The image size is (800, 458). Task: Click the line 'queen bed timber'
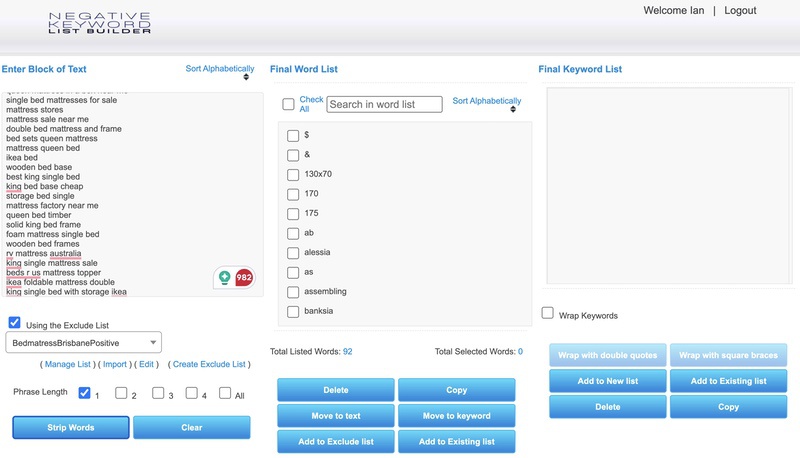pyautogui.click(x=39, y=215)
